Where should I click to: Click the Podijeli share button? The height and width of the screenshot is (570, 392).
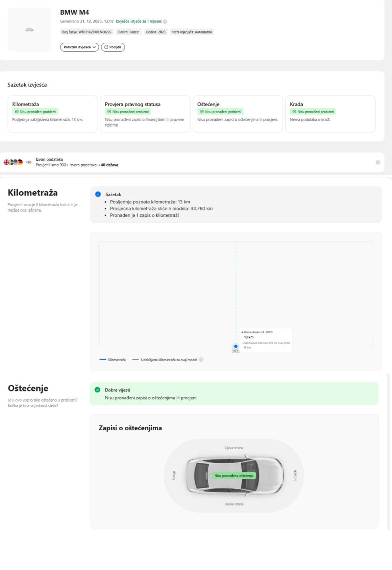tap(113, 47)
